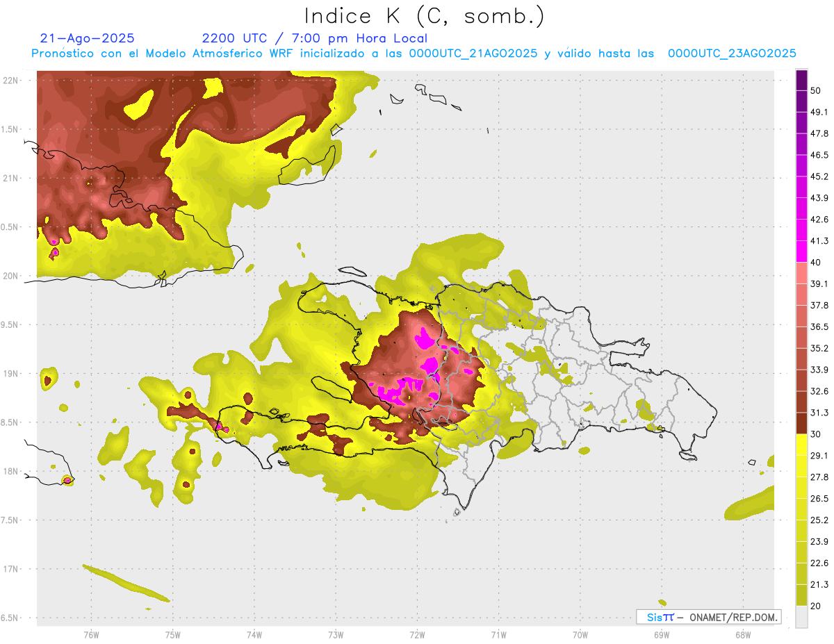Click the "17N" latitude label

(11, 569)
